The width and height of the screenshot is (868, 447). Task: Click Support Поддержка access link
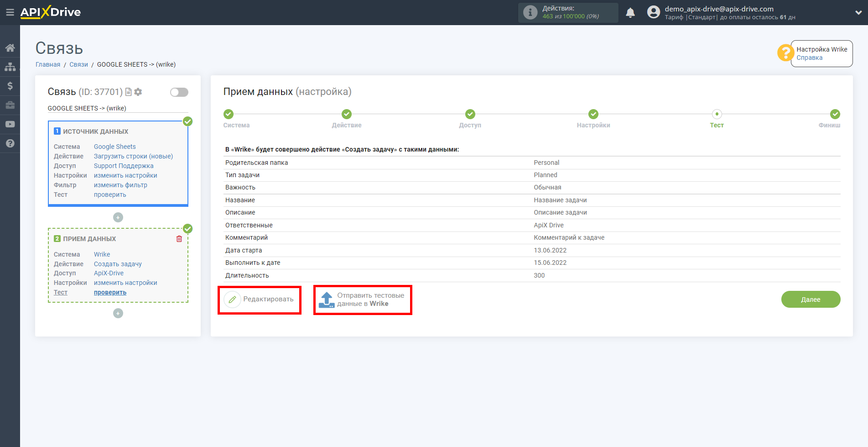tap(124, 166)
